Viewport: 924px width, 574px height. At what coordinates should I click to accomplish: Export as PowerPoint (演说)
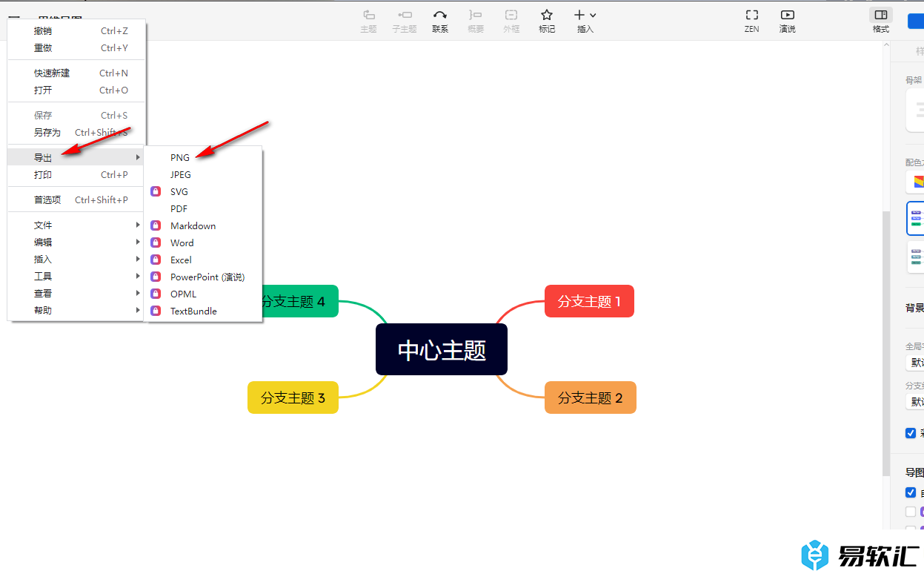click(x=203, y=277)
